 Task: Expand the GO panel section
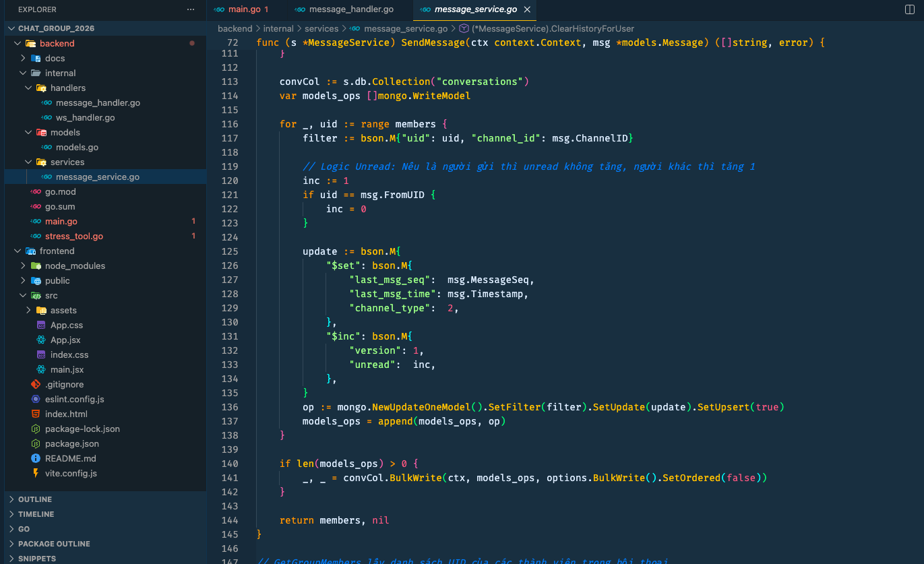[x=105, y=529]
